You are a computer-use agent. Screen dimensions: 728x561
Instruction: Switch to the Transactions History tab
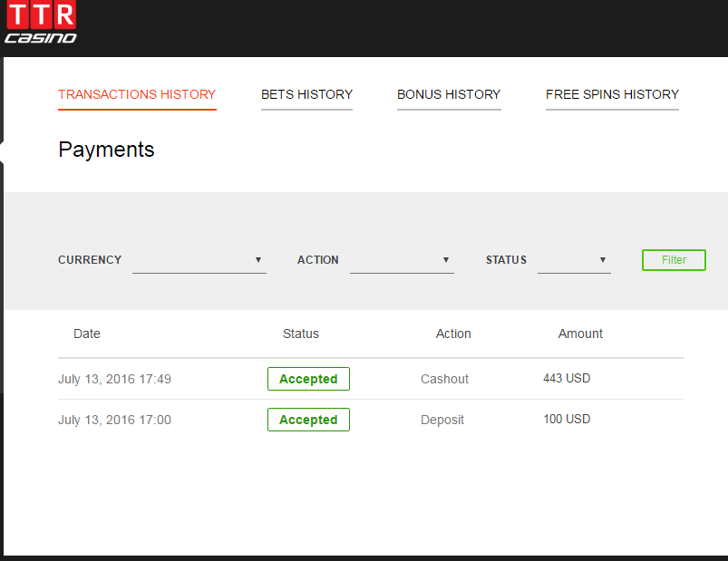[137, 94]
